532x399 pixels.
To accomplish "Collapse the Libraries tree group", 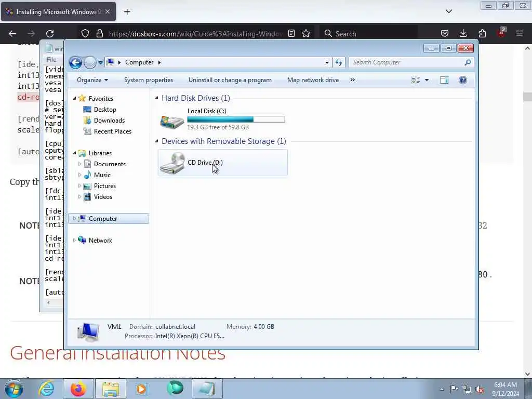I will coord(75,153).
